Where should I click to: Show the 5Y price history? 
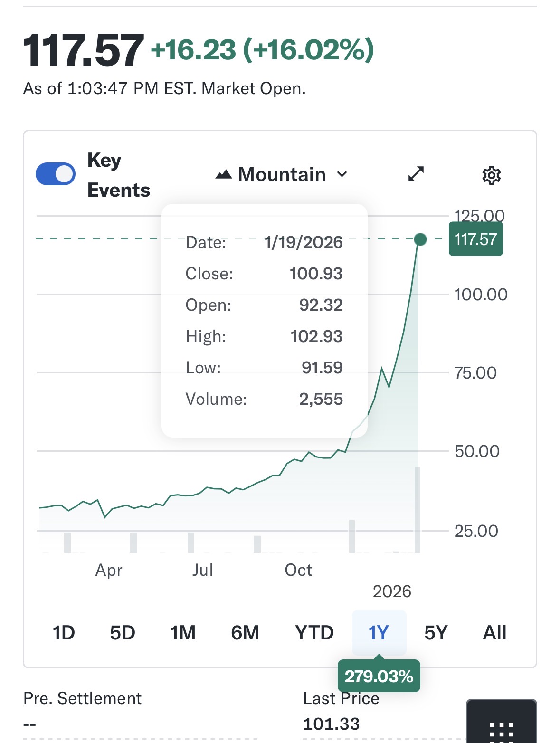pos(436,633)
